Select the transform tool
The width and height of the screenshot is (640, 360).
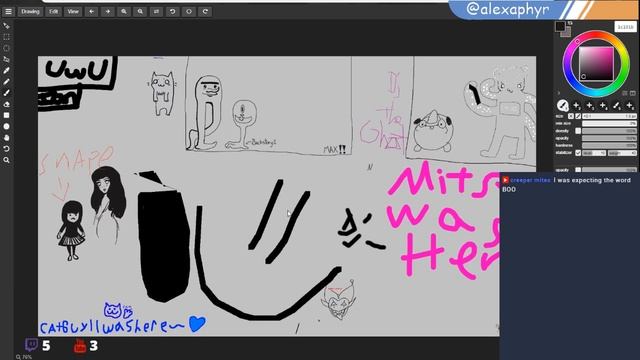[7, 59]
